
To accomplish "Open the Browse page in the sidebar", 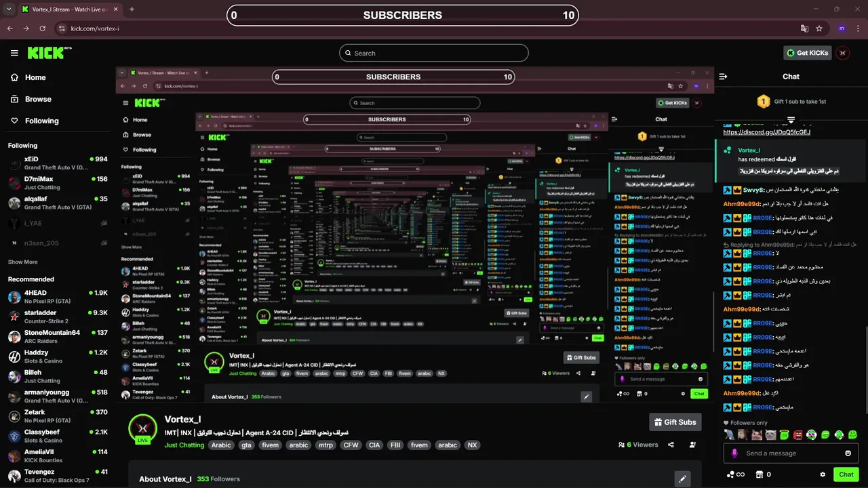I will point(31,99).
